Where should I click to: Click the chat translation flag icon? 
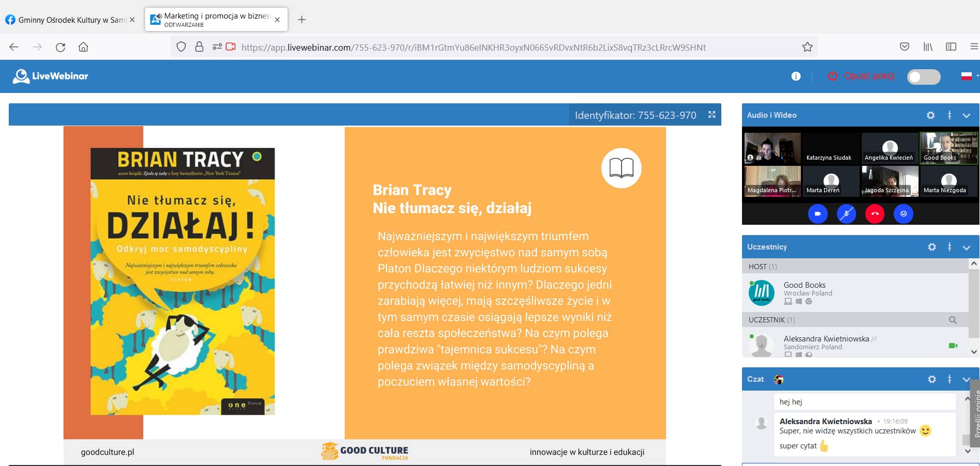tap(779, 380)
